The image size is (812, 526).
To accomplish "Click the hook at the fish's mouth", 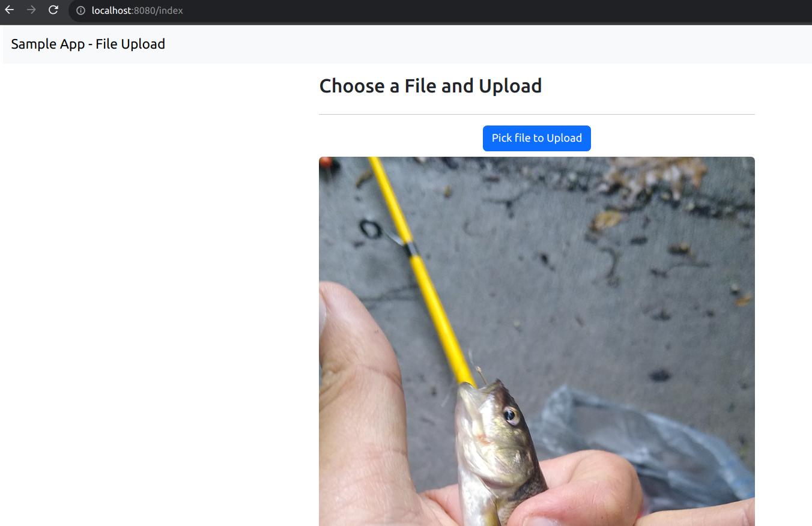I will (480, 374).
